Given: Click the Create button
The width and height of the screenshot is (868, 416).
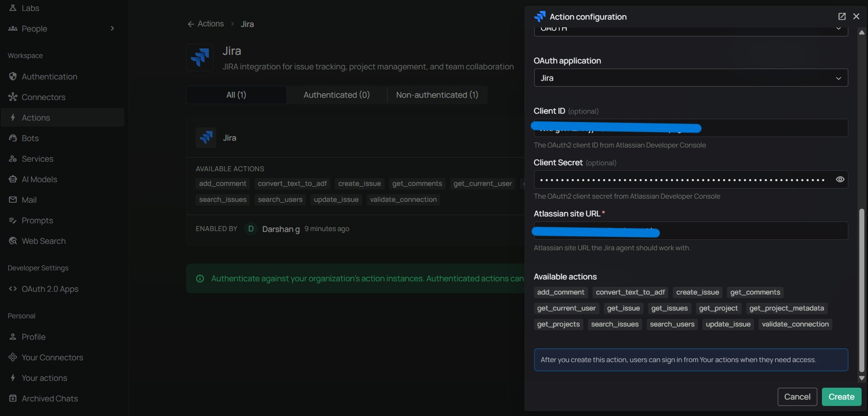Looking at the screenshot, I should click(x=841, y=397).
